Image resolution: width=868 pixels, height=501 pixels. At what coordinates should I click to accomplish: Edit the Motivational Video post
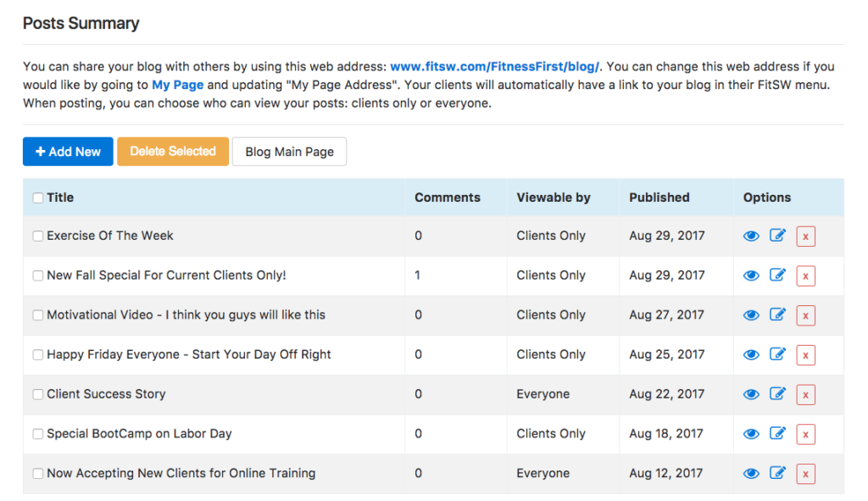tap(778, 315)
